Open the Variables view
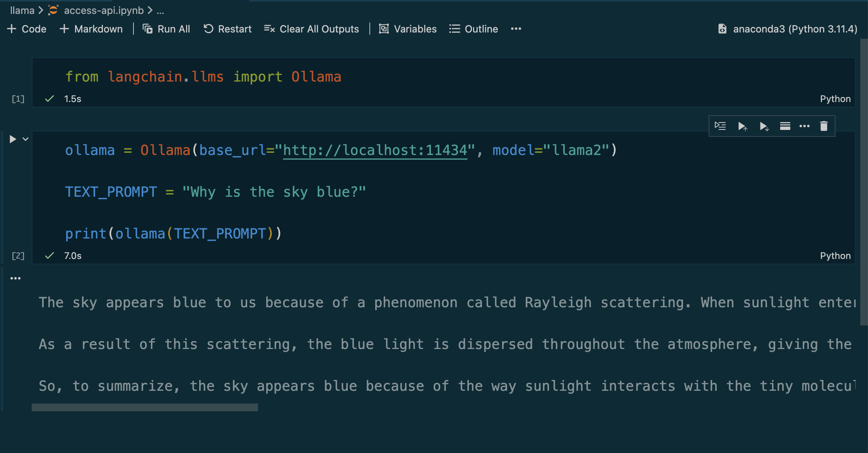 point(408,29)
